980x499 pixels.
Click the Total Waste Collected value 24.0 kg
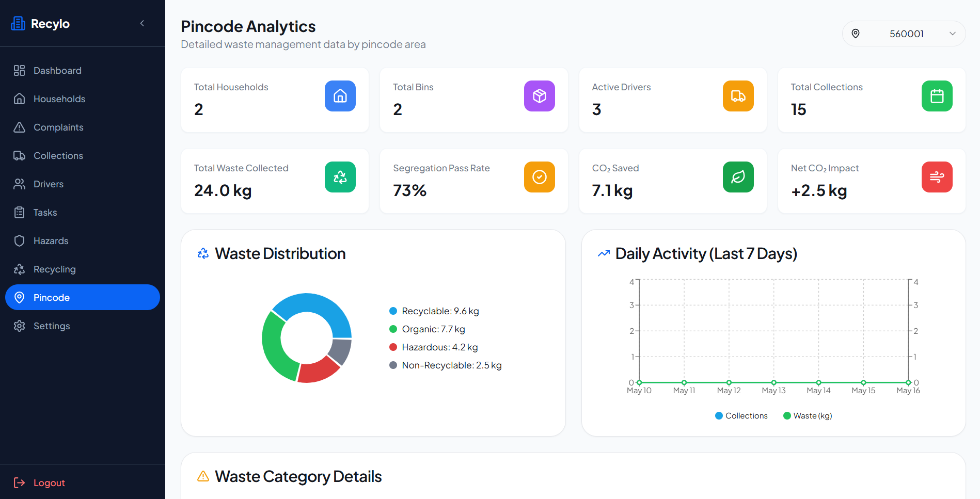(x=223, y=191)
